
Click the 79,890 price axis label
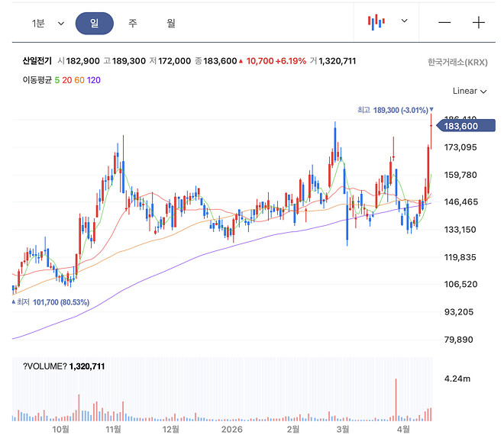pyautogui.click(x=458, y=340)
